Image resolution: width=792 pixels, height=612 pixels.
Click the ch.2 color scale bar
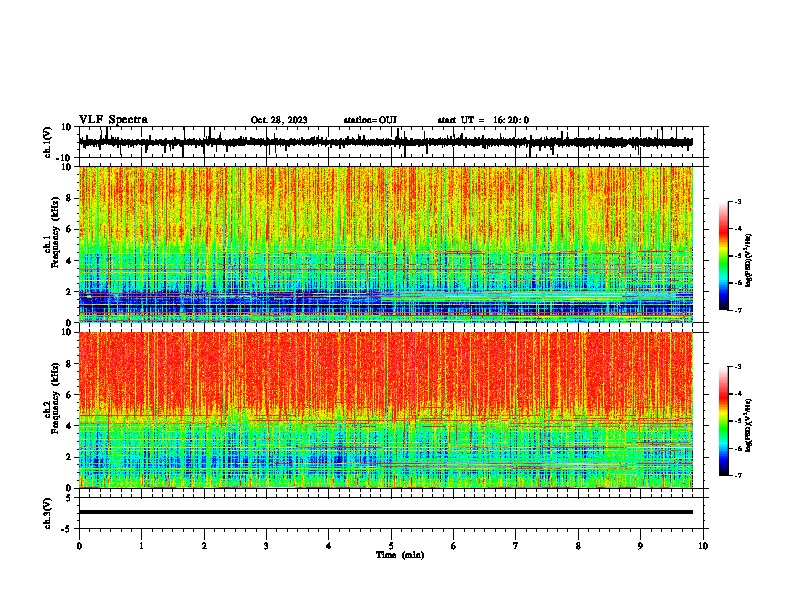click(723, 421)
